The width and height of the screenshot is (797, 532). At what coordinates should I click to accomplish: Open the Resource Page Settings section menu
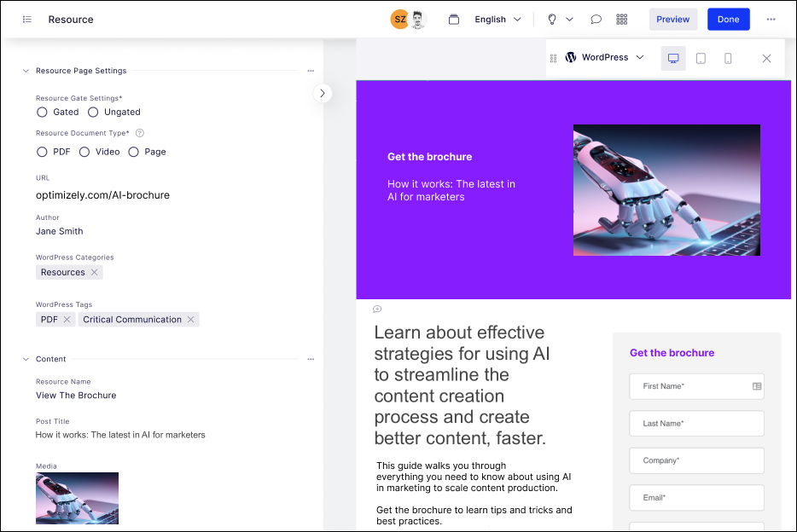point(311,71)
